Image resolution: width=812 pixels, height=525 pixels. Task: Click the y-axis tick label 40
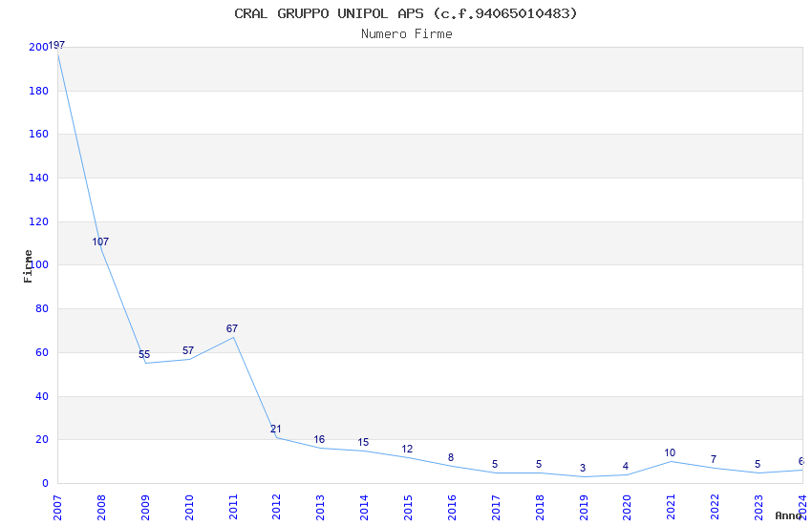42,397
